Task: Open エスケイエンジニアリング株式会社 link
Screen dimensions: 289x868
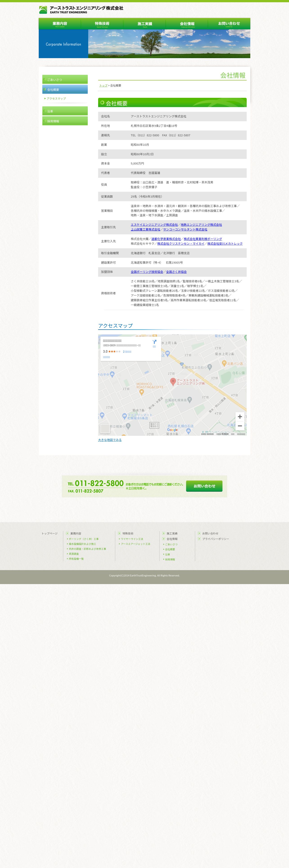Action: 154,225
